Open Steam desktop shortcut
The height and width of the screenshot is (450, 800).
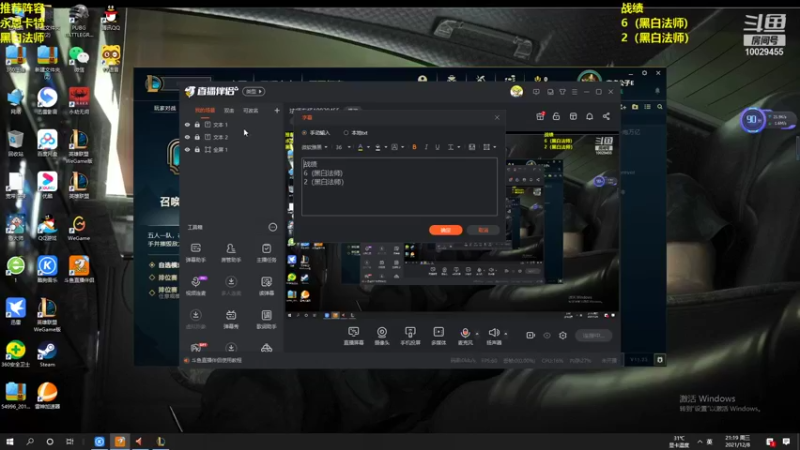(47, 354)
